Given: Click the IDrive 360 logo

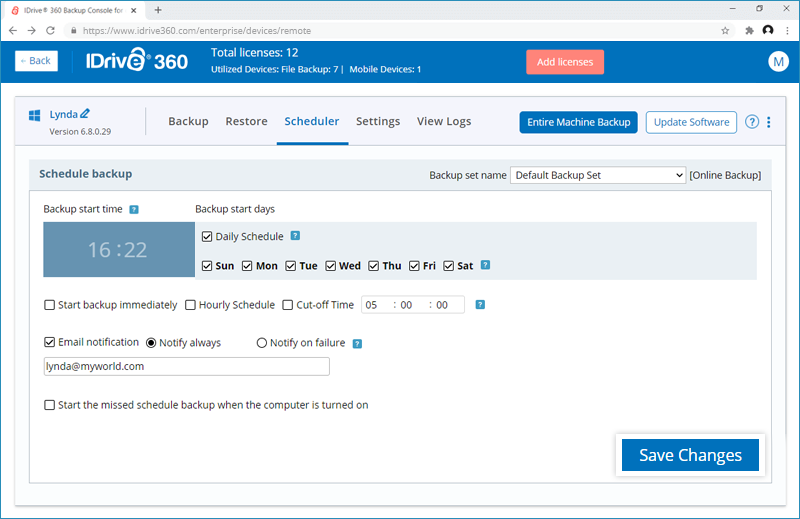Looking at the screenshot, I should (x=137, y=61).
